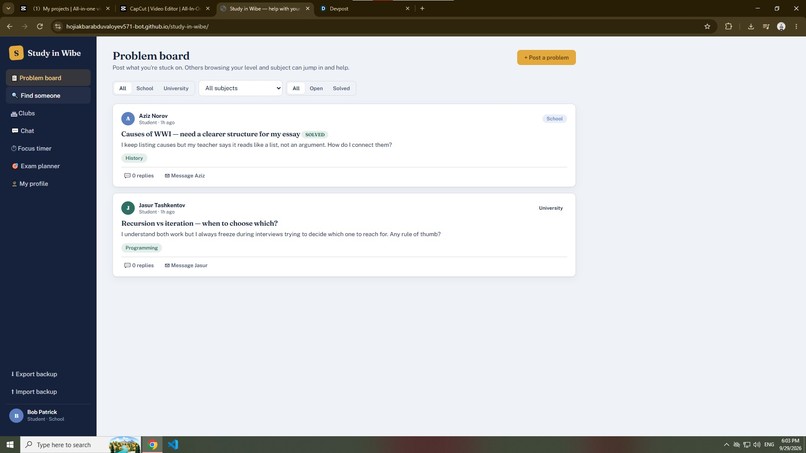Image resolution: width=806 pixels, height=453 pixels.
Task: Click Message Aziz
Action: 185,176
